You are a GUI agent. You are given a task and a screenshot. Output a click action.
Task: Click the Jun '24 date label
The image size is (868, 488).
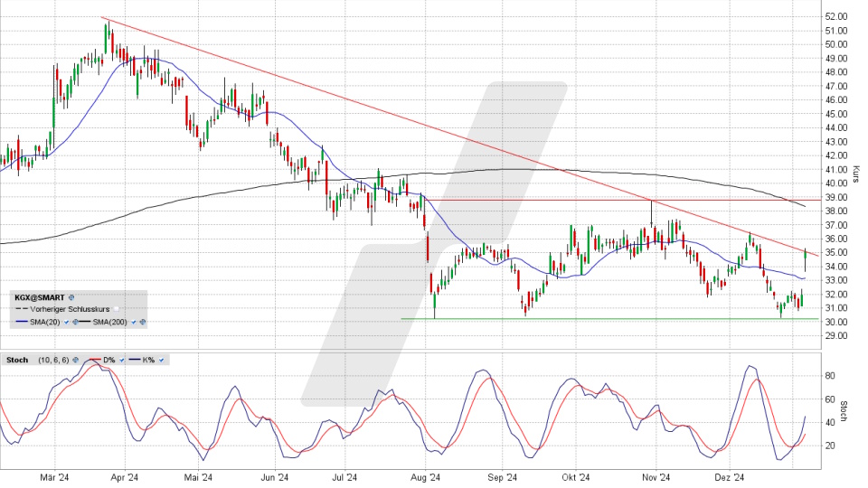click(275, 477)
